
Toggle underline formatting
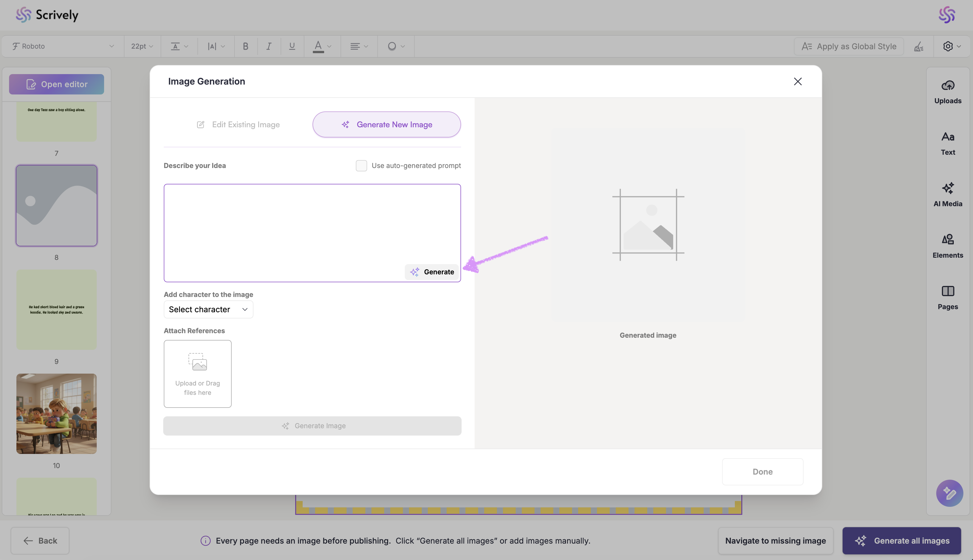pos(292,47)
